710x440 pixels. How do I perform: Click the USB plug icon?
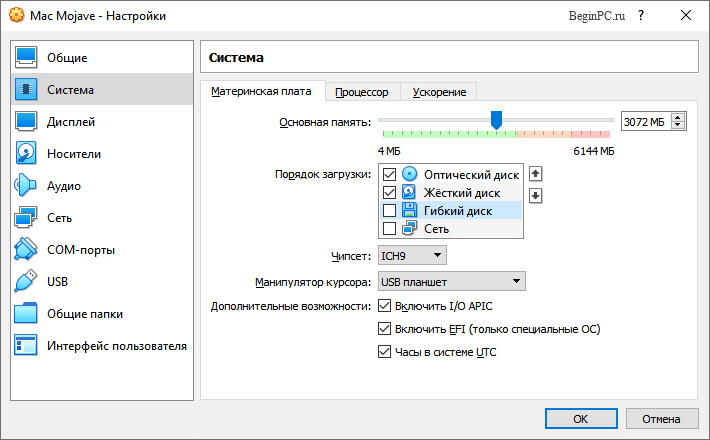[x=26, y=281]
